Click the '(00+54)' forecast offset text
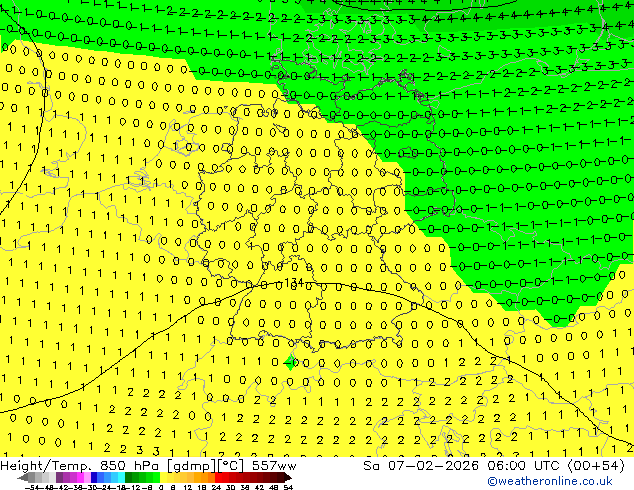The image size is (634, 490). click(x=597, y=466)
